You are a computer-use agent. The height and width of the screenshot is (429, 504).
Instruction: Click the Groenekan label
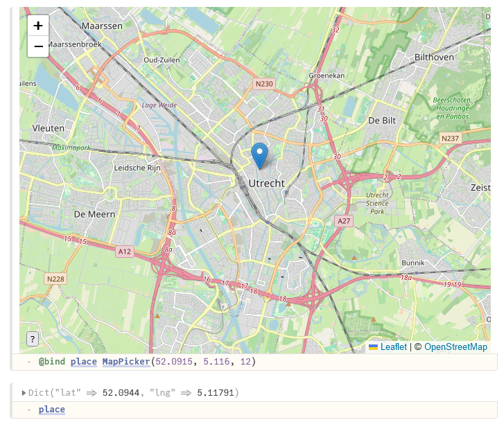pyautogui.click(x=327, y=76)
